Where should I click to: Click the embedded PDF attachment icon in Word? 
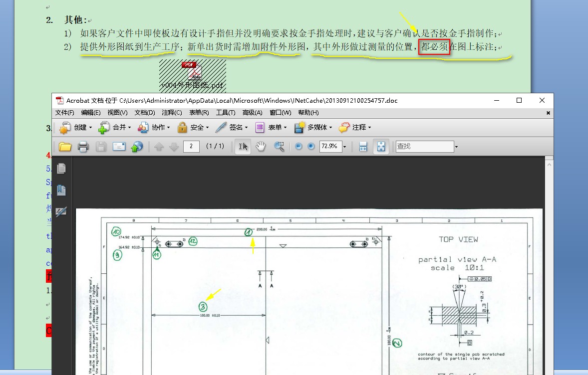pyautogui.click(x=192, y=76)
